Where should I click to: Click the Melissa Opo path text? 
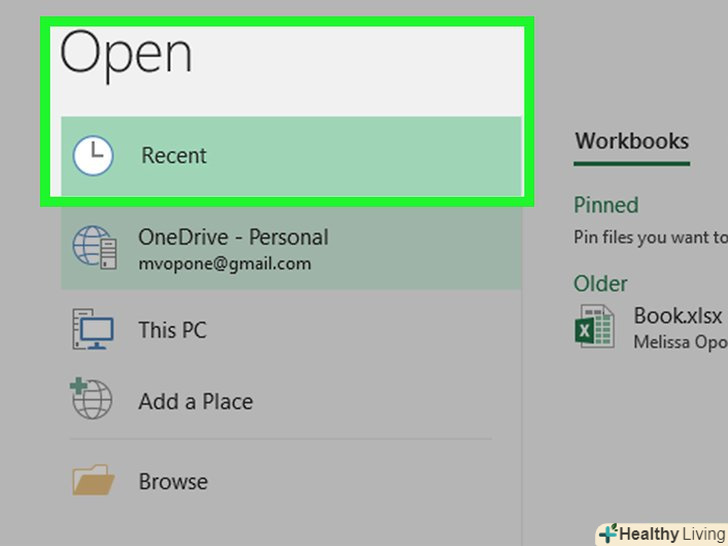pyautogui.click(x=681, y=343)
